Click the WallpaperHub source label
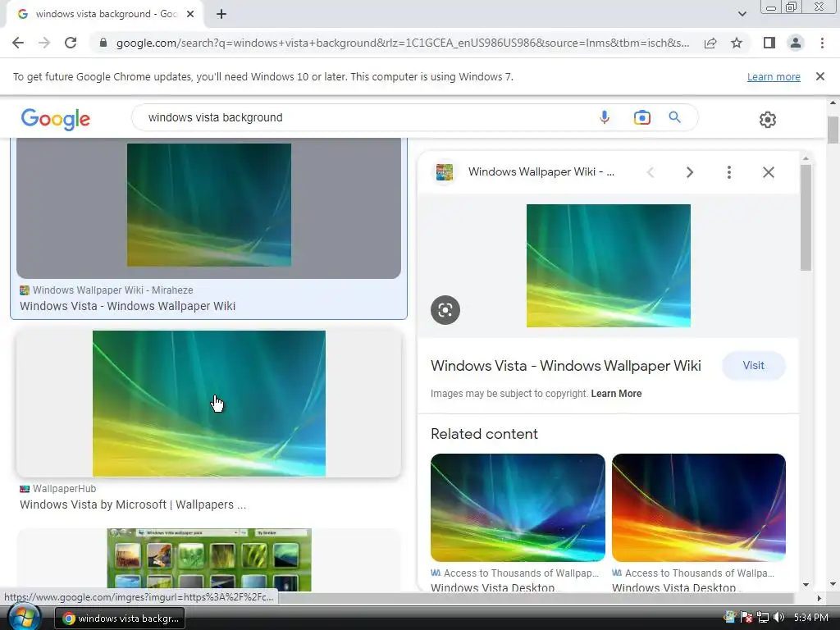The image size is (840, 630). 64,489
